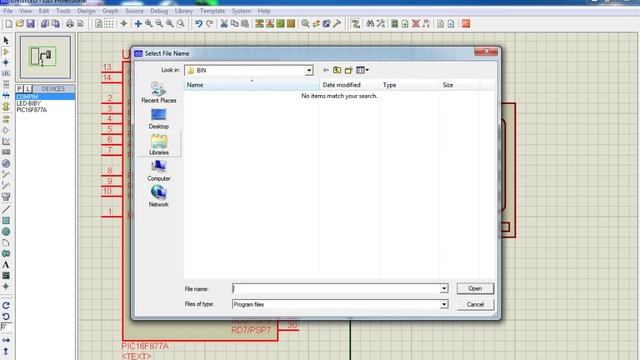Click the orange icon at toolbar end
This screenshot has width=640, height=360.
[466, 24]
